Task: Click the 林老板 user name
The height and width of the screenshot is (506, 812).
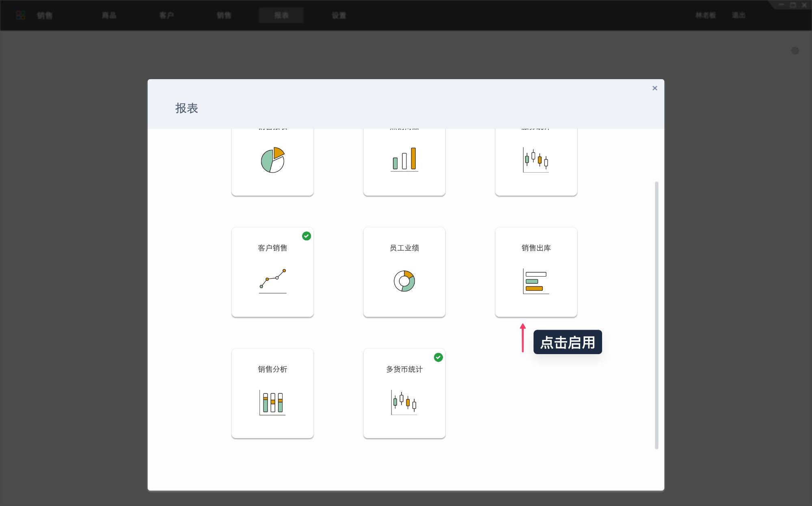Action: [x=706, y=15]
